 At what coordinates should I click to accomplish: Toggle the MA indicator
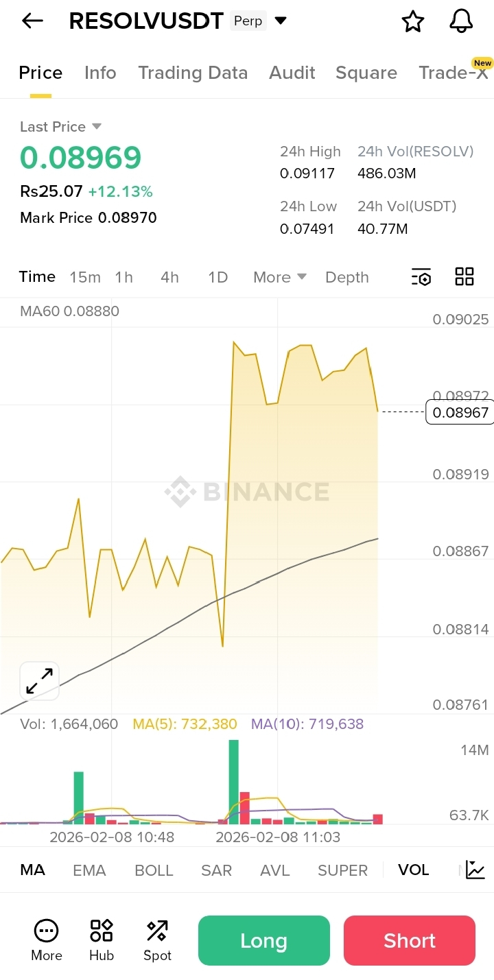coord(32,870)
